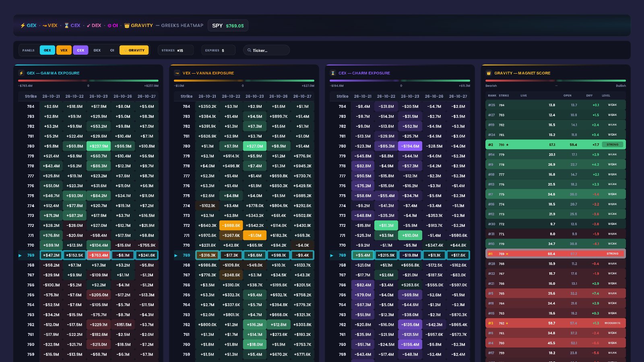The width and height of the screenshot is (644, 362).
Task: Toggle the GEX panel chip off
Action: [47, 50]
